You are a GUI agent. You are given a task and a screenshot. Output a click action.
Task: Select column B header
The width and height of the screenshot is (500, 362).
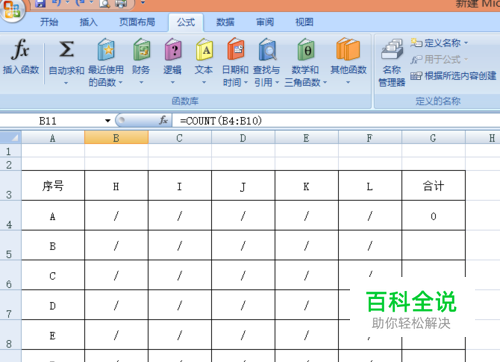point(116,138)
